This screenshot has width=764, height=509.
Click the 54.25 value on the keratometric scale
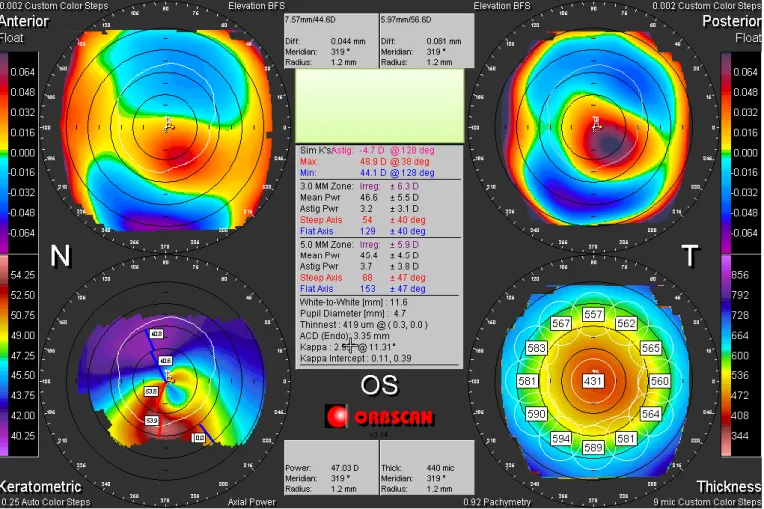pos(23,275)
